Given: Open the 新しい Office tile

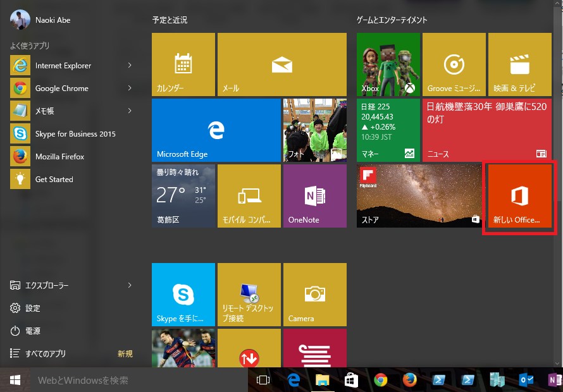Looking at the screenshot, I should (x=519, y=196).
